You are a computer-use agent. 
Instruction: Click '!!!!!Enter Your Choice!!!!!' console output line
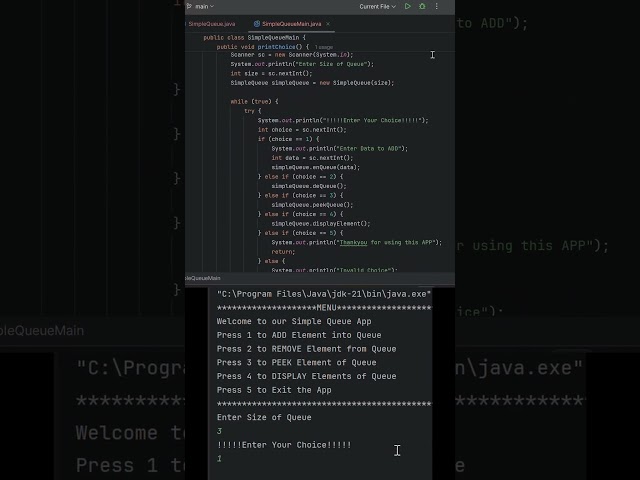(284, 445)
